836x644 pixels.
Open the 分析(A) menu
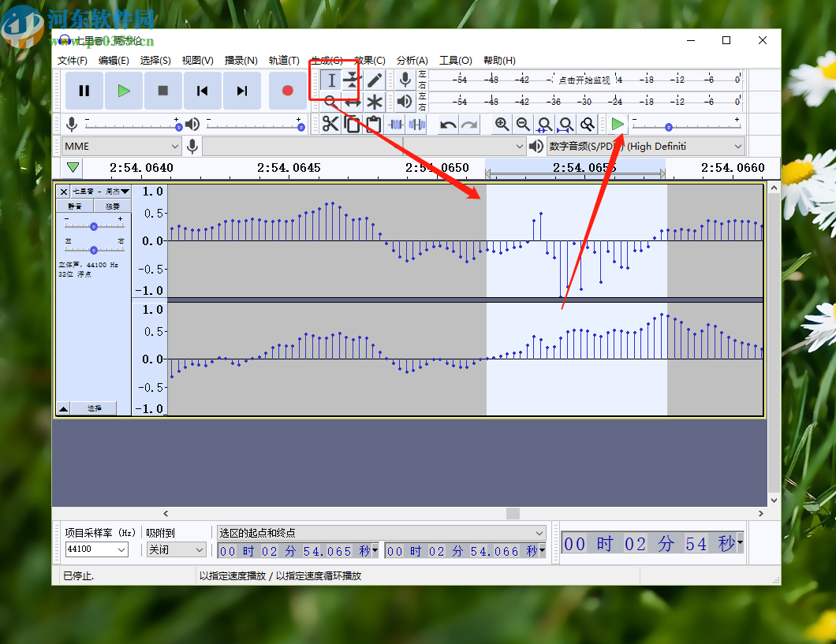click(412, 60)
